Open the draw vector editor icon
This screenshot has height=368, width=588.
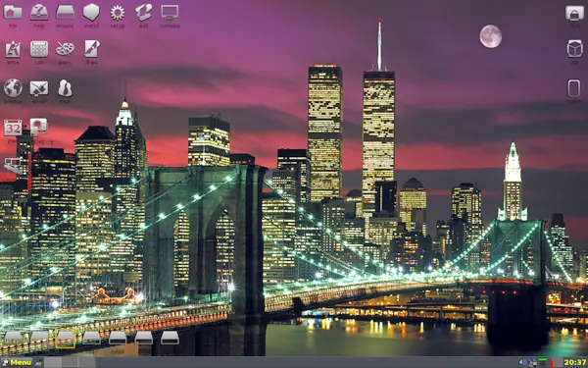[91, 49]
